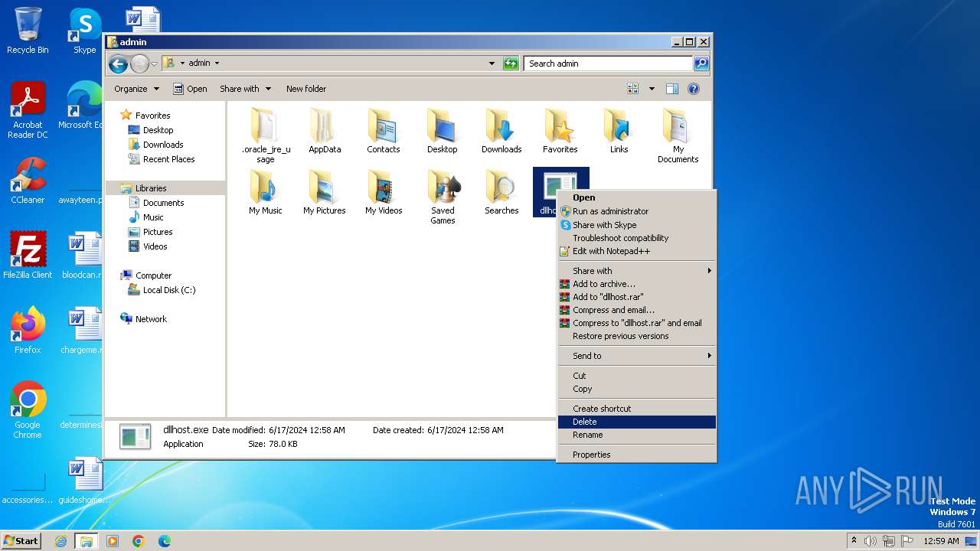Click the dllhost.exe preview thumbnail in details pane

coord(136,437)
